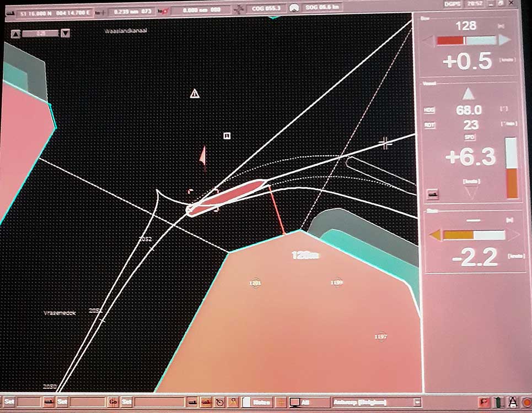Toggle the Notes checkbox
Image resolution: width=532 pixels, height=413 pixels.
point(247,403)
